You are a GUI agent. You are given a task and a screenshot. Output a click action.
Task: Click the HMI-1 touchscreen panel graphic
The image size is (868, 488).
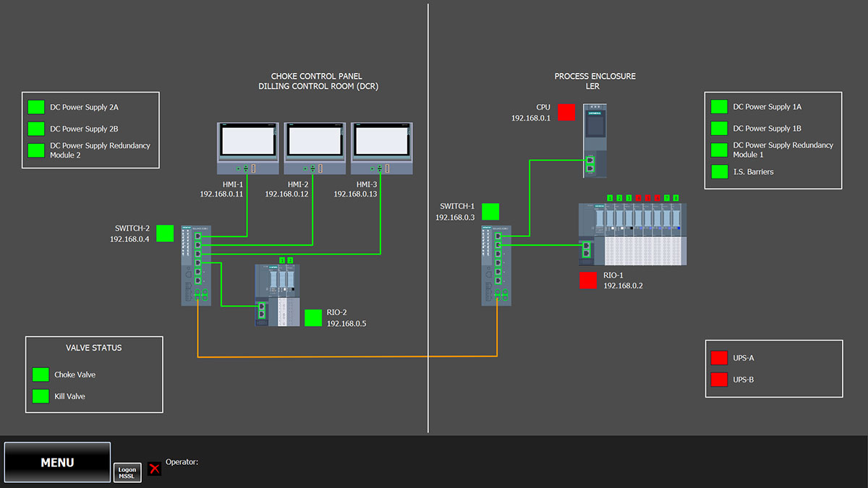(247, 146)
